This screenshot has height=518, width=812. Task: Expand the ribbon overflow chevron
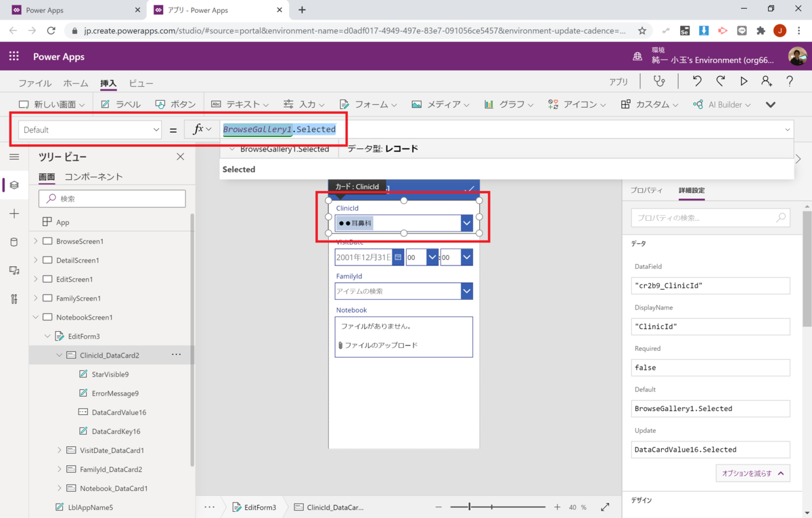(771, 104)
